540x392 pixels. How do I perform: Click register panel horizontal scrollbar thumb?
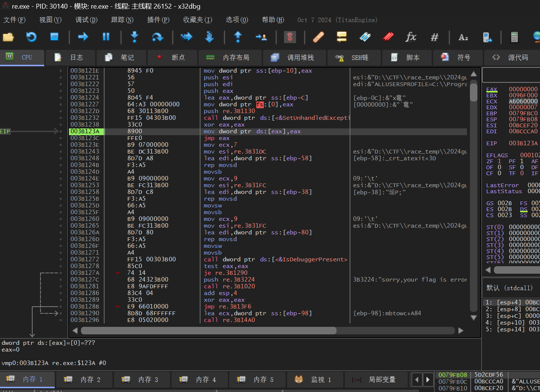coord(517,270)
